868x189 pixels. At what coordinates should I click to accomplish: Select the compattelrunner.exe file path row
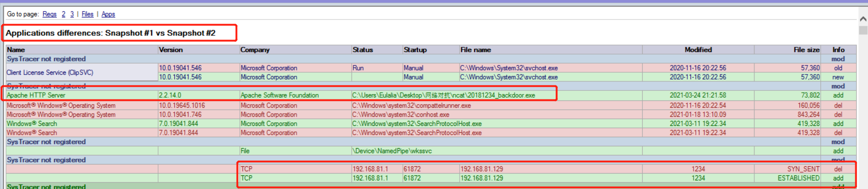[x=431, y=105]
